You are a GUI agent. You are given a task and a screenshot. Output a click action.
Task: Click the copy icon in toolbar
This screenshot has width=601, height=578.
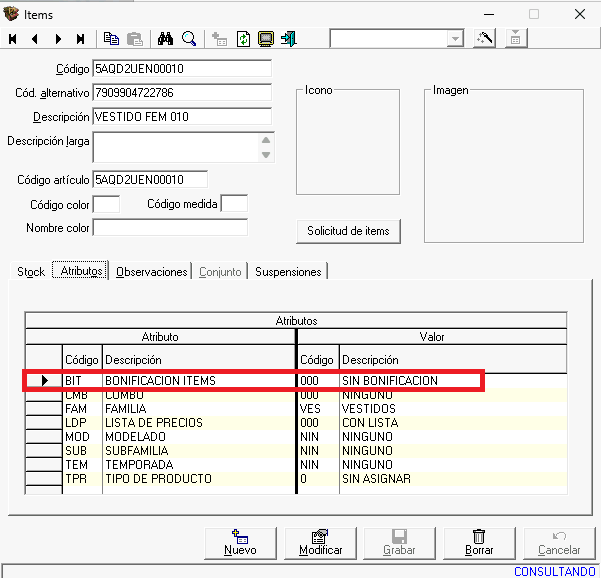pyautogui.click(x=111, y=39)
